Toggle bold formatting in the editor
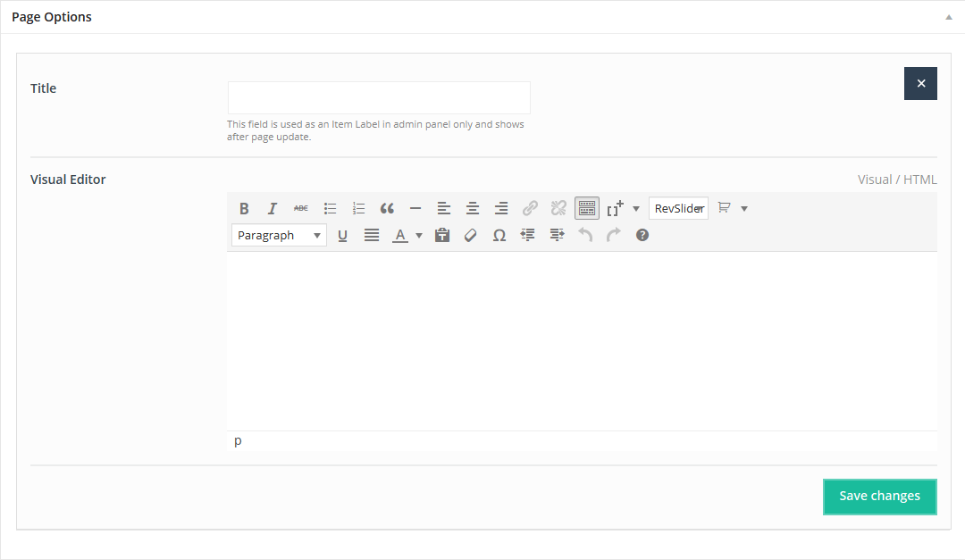This screenshot has width=965, height=560. click(244, 208)
